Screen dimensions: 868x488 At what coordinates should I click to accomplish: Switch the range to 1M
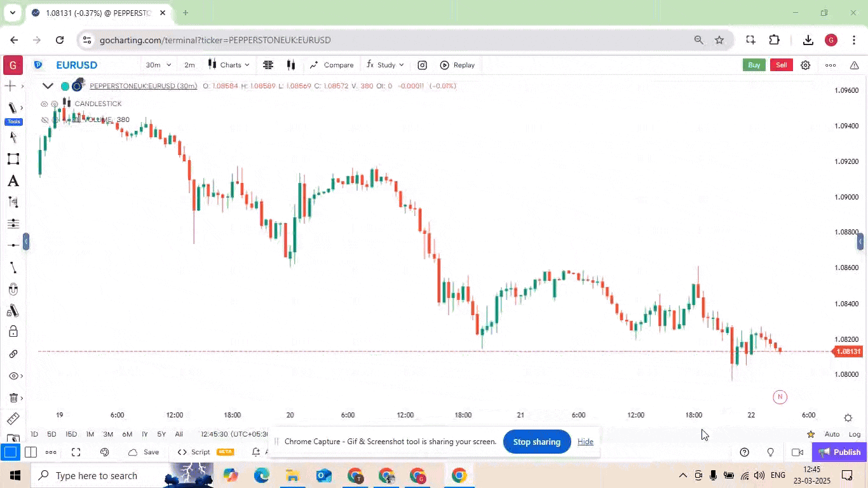[90, 434]
